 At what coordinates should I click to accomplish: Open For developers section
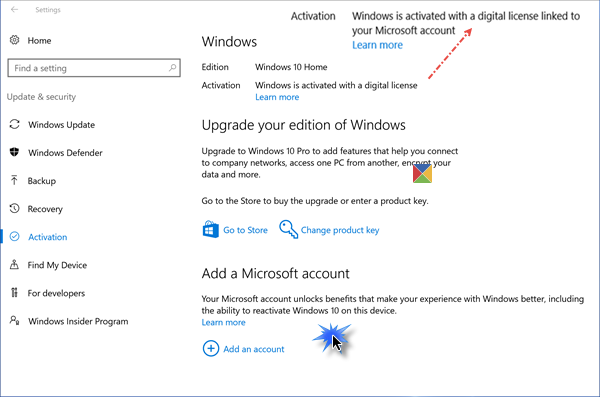56,293
